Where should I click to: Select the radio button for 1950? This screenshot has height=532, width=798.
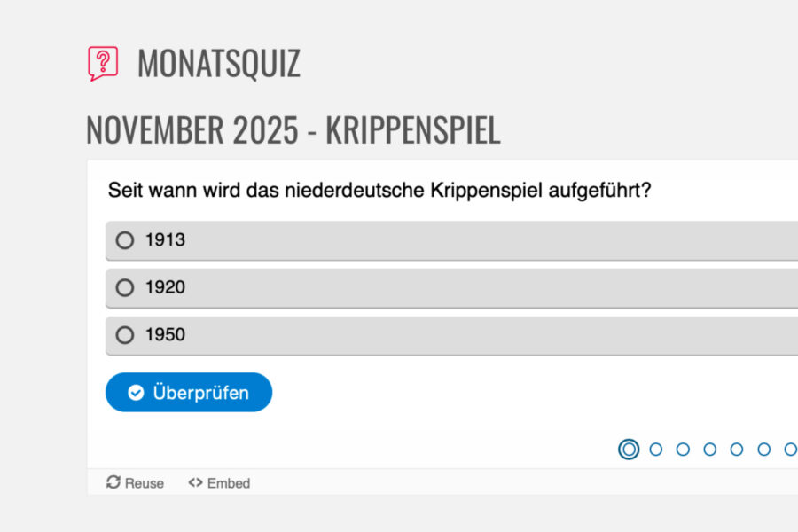pyautogui.click(x=124, y=335)
